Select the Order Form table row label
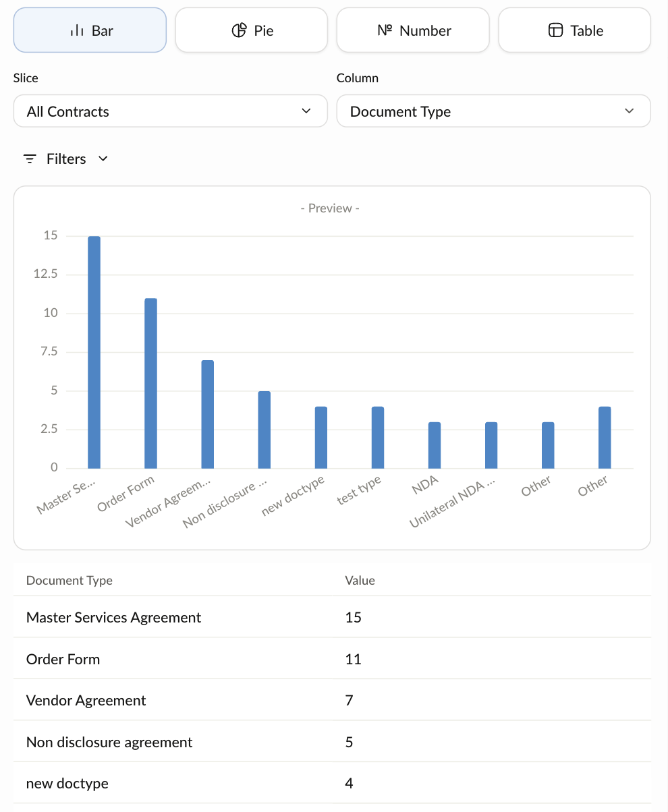Viewport: 668px width, 812px height. pos(63,659)
